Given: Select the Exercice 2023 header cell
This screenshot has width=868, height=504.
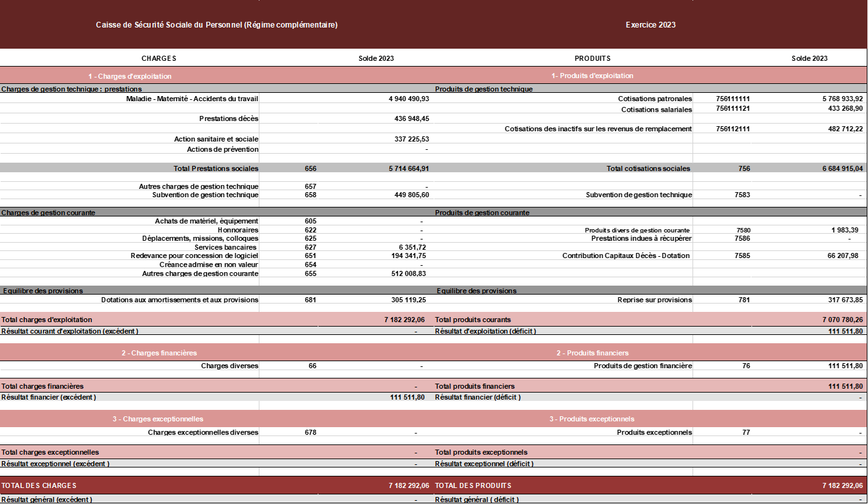Looking at the screenshot, I should click(x=650, y=25).
